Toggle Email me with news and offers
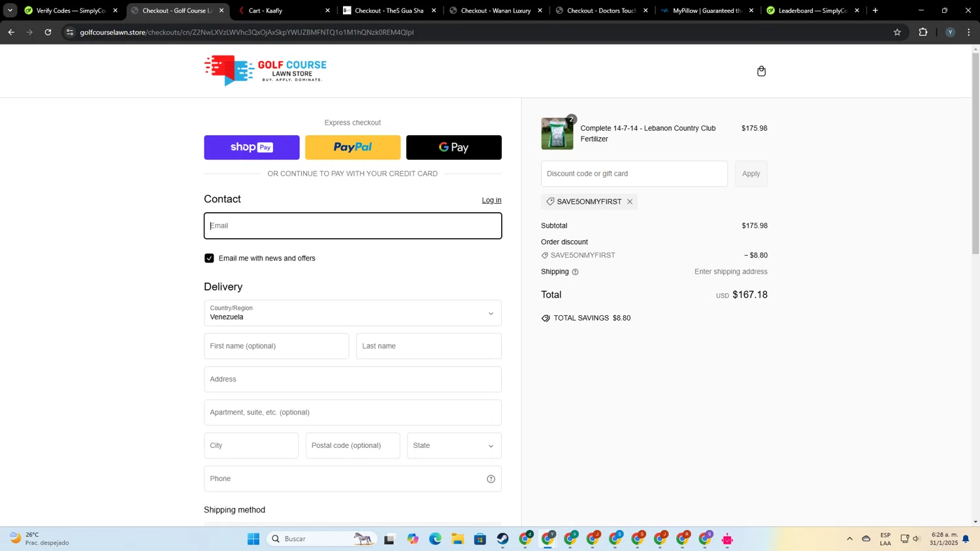Viewport: 980px width, 551px height. [x=209, y=259]
